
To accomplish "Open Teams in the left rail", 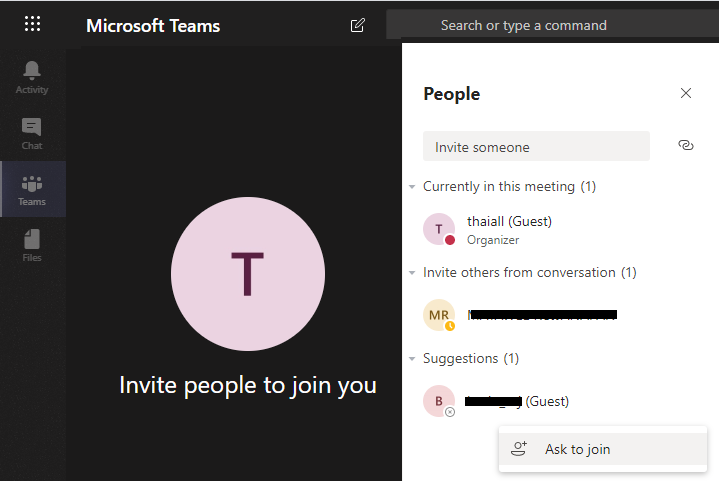I will 32,189.
